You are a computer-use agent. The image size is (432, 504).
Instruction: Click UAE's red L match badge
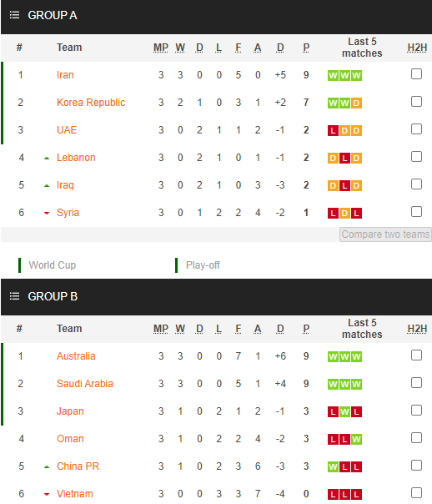[x=333, y=131]
